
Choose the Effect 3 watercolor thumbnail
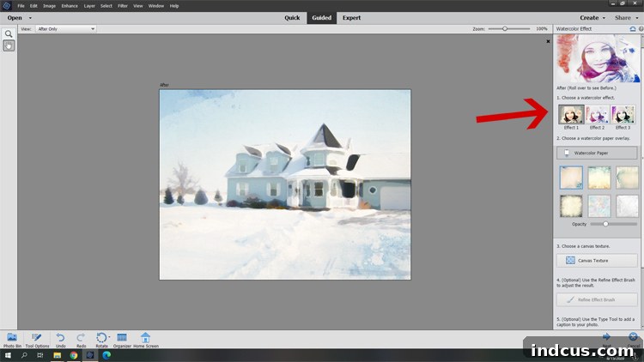coord(623,114)
